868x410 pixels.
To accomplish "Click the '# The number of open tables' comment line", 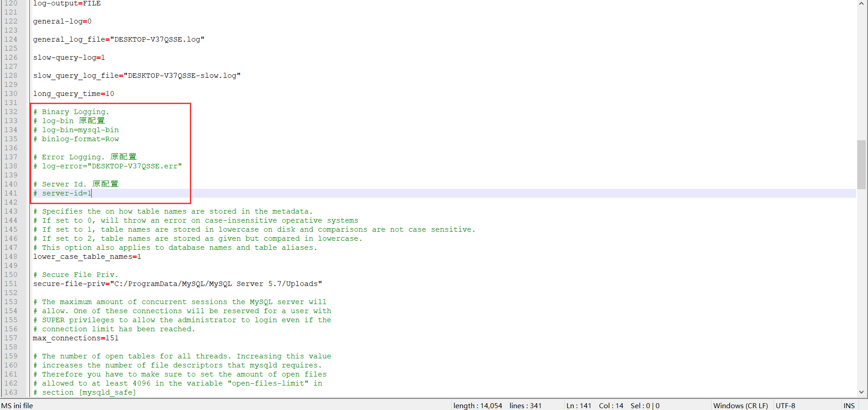I will point(182,356).
